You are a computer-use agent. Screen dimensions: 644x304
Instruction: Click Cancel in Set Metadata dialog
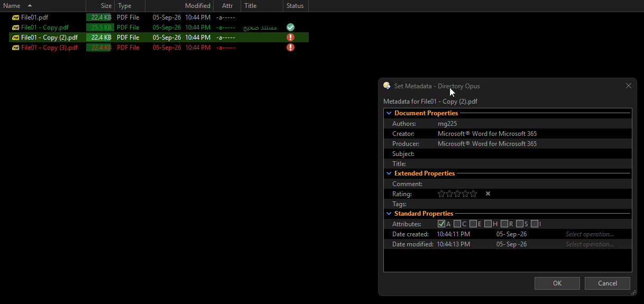(x=608, y=283)
